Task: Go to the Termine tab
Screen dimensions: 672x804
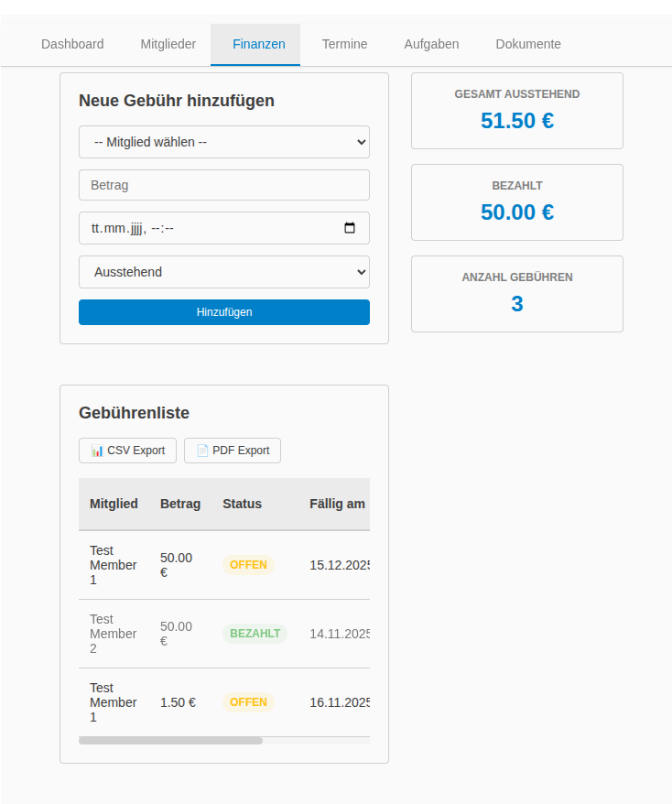Action: [344, 44]
